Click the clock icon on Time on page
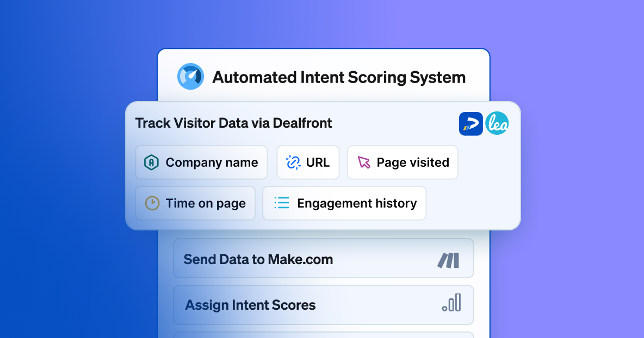644x338 pixels. click(153, 203)
